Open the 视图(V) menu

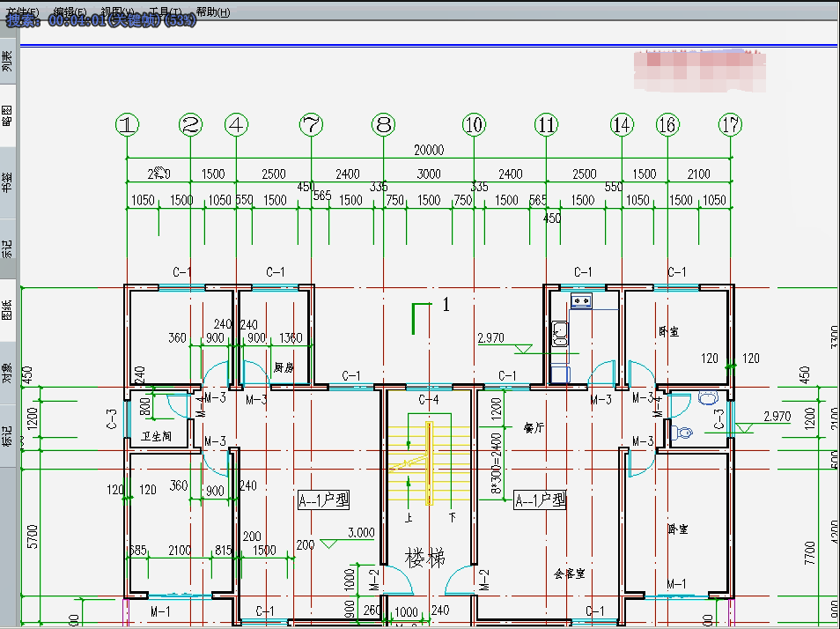[x=117, y=11]
